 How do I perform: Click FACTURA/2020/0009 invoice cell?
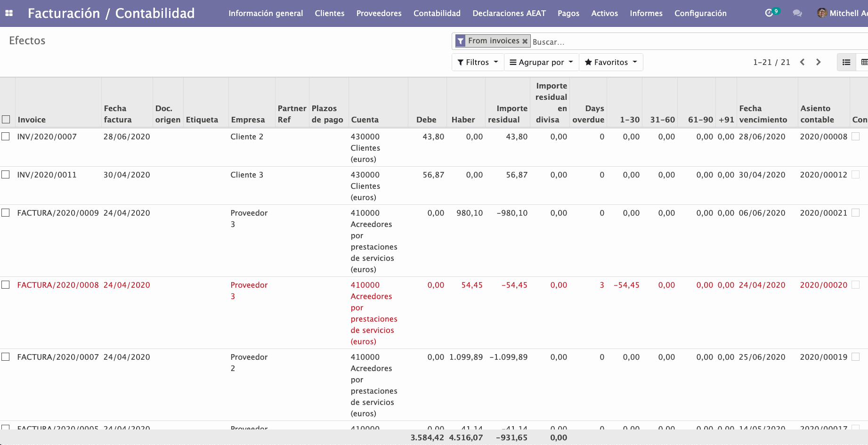[58, 213]
